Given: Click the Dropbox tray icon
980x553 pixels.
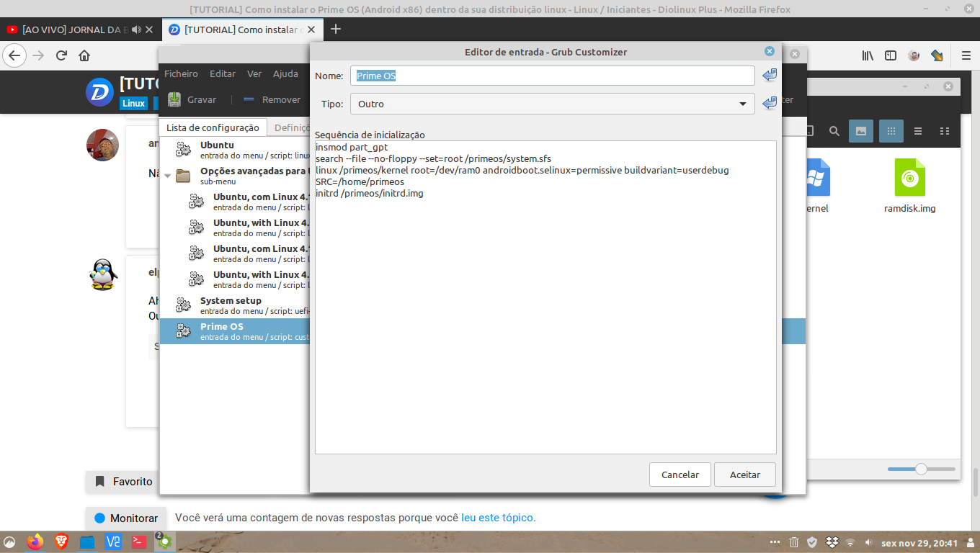Looking at the screenshot, I should click(832, 542).
